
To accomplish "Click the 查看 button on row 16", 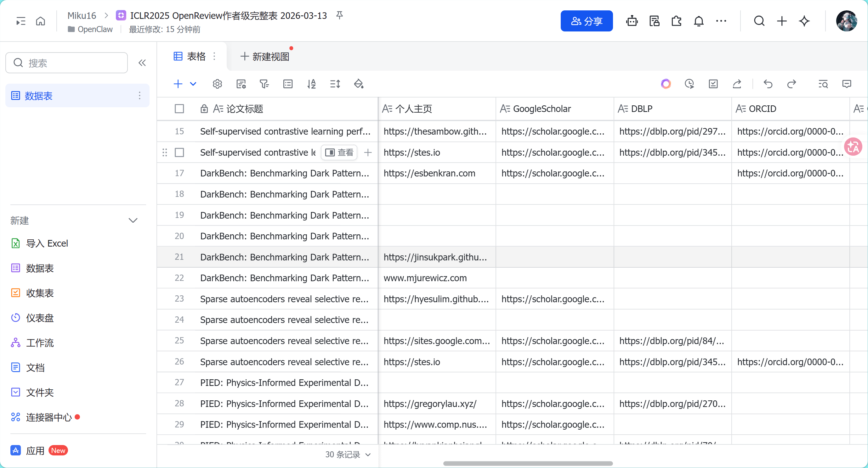I will (x=339, y=153).
